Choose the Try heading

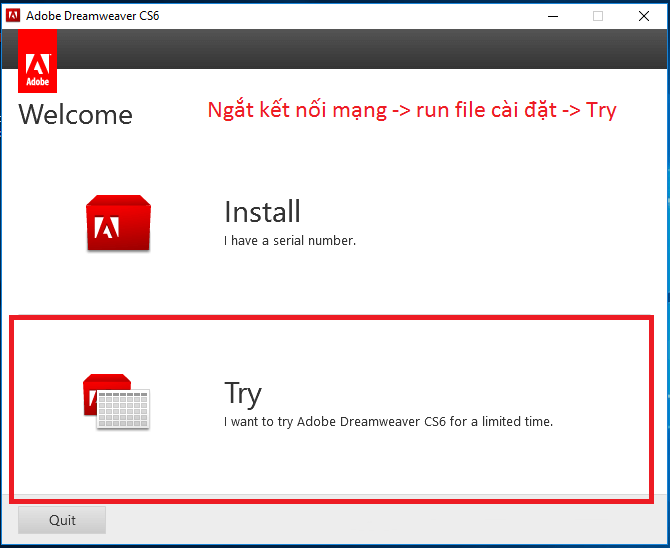[243, 393]
